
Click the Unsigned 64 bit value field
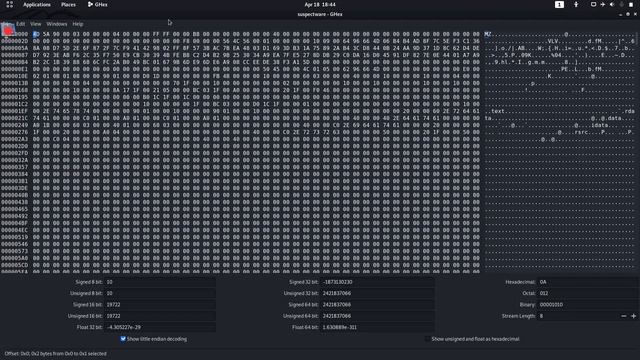[x=377, y=316]
